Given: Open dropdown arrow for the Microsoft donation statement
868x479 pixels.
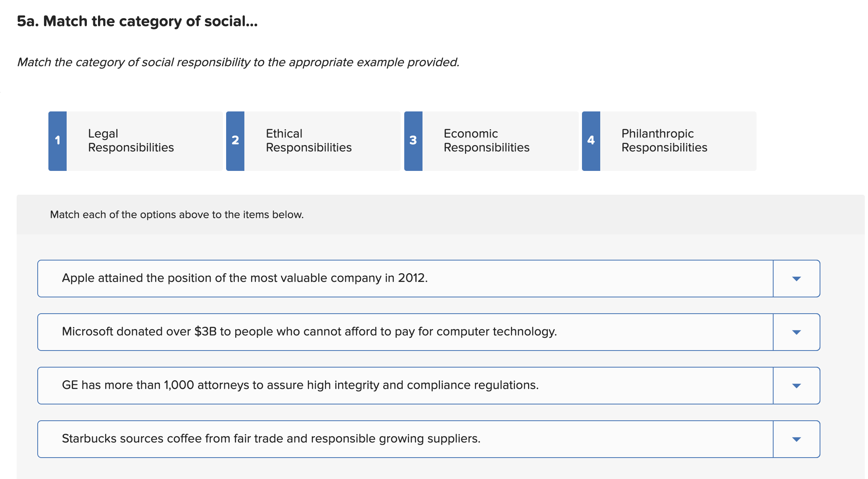Looking at the screenshot, I should pyautogui.click(x=796, y=332).
